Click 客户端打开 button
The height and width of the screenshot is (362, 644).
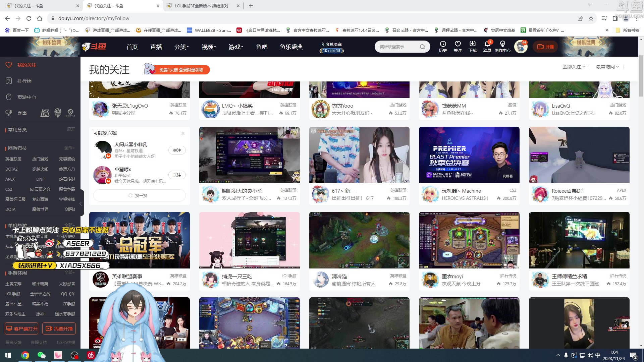point(21,329)
